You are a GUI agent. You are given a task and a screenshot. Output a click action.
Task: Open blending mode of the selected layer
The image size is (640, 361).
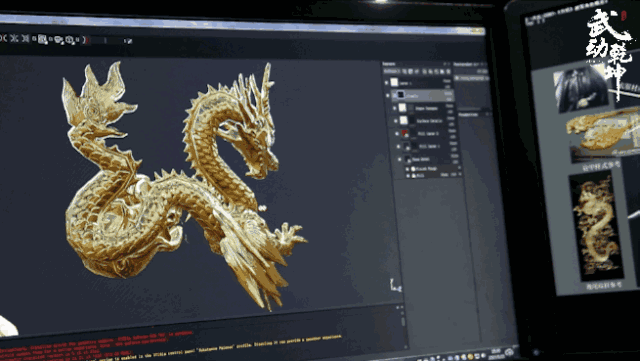click(x=449, y=94)
